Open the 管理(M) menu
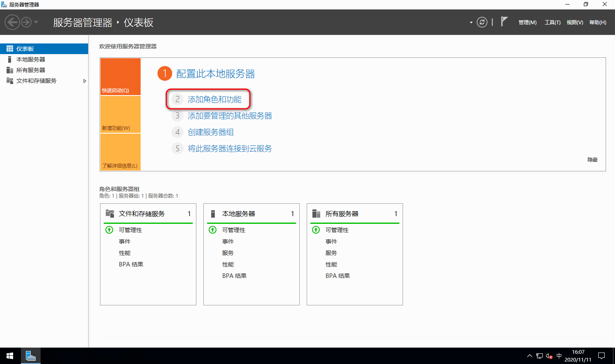This screenshot has height=364, width=615. click(527, 23)
